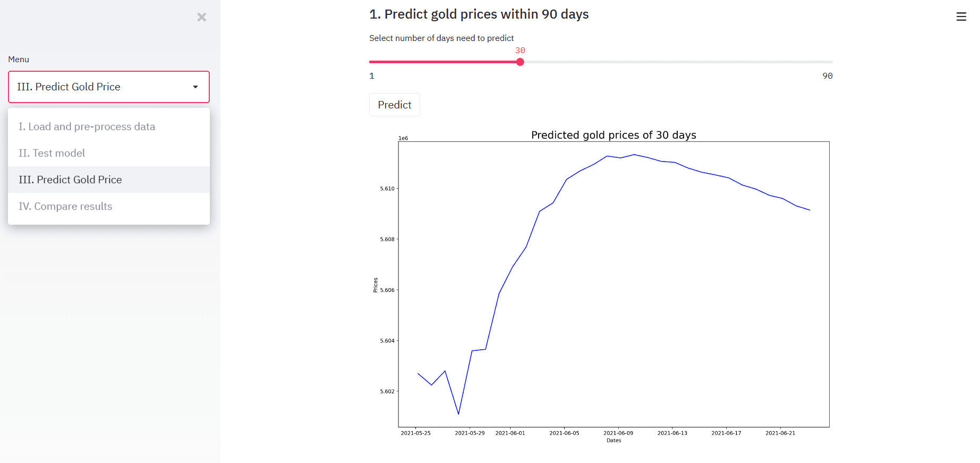The height and width of the screenshot is (463, 980).
Task: Click the heading Predict gold prices within 90 days
Action: (x=479, y=14)
